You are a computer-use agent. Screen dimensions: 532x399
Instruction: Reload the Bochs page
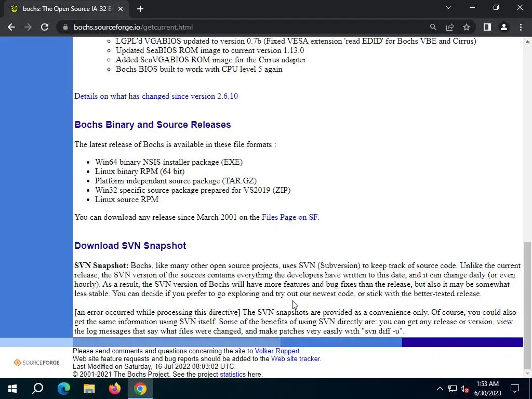pos(45,27)
